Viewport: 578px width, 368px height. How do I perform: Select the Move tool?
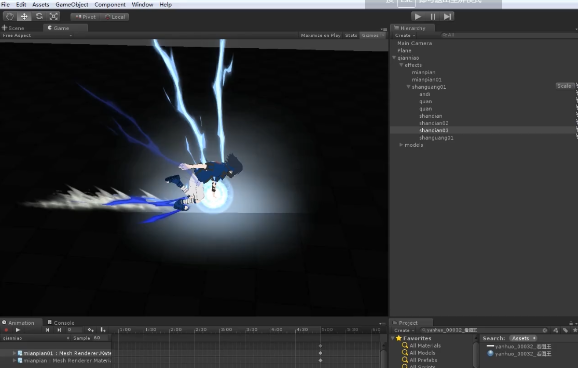[x=24, y=17]
